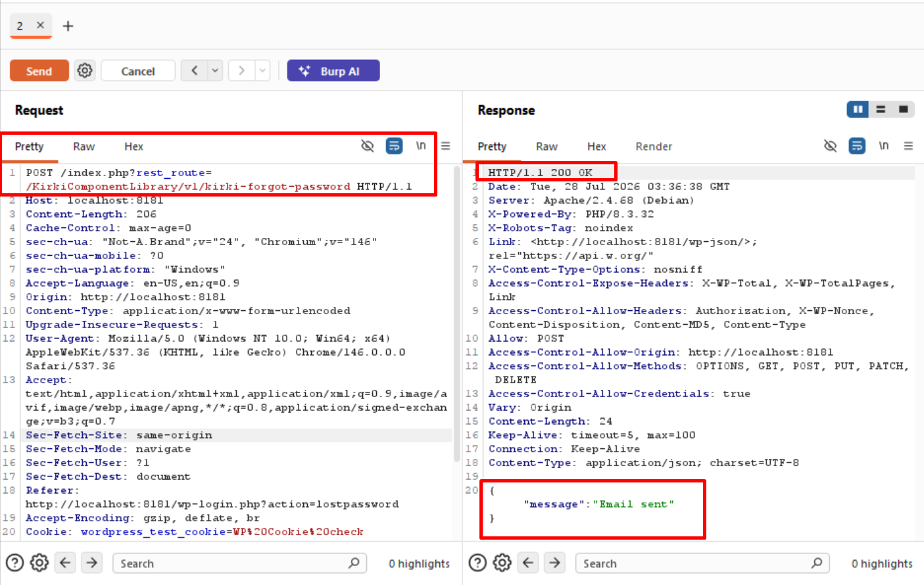Click 'Upgrade-Insecure-Requests: 1' header
924x585 pixels.
(122, 324)
